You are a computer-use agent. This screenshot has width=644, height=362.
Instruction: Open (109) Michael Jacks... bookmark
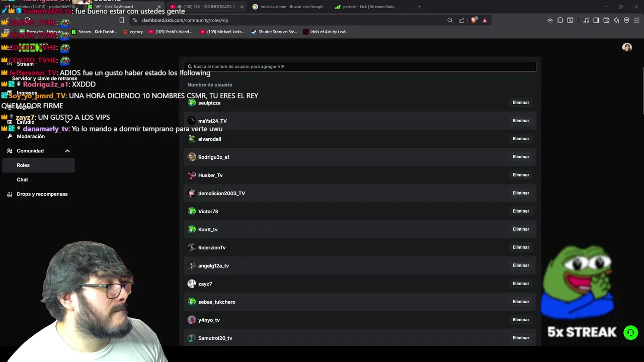click(222, 32)
